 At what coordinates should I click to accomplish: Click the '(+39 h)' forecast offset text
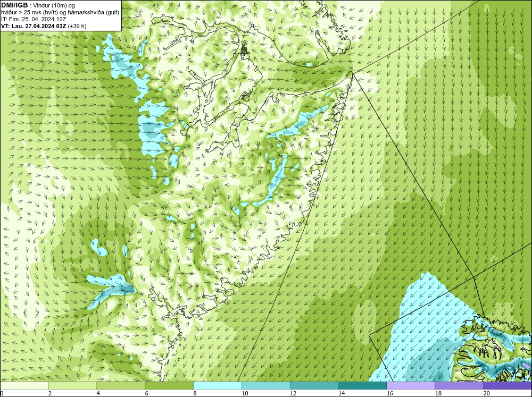(77, 26)
